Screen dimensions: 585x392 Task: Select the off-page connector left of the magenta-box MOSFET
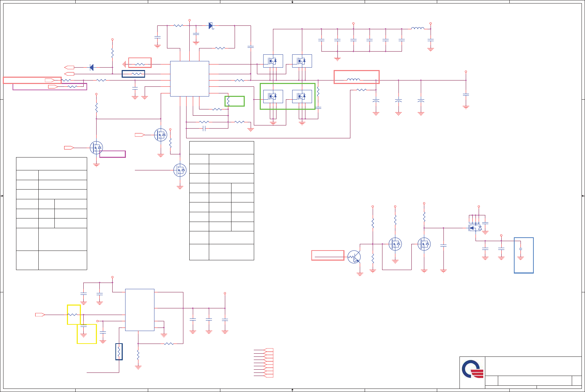tap(69, 148)
